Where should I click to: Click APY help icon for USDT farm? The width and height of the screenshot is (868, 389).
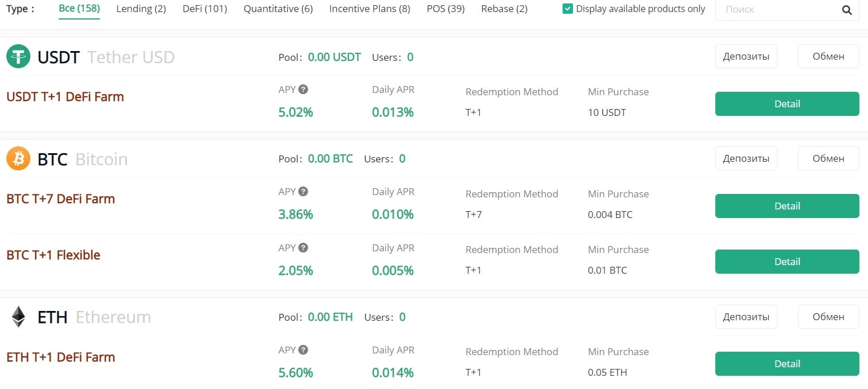tap(303, 90)
